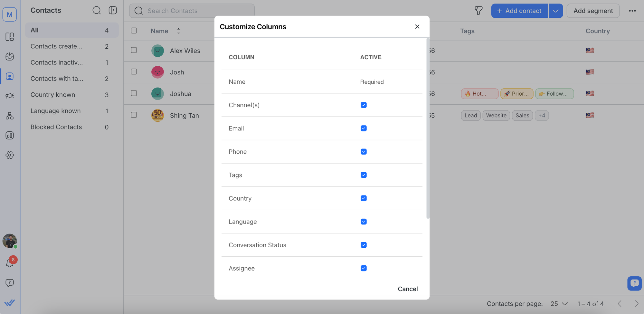The width and height of the screenshot is (644, 314).
Task: Open the contacts per page dropdown
Action: click(x=559, y=304)
